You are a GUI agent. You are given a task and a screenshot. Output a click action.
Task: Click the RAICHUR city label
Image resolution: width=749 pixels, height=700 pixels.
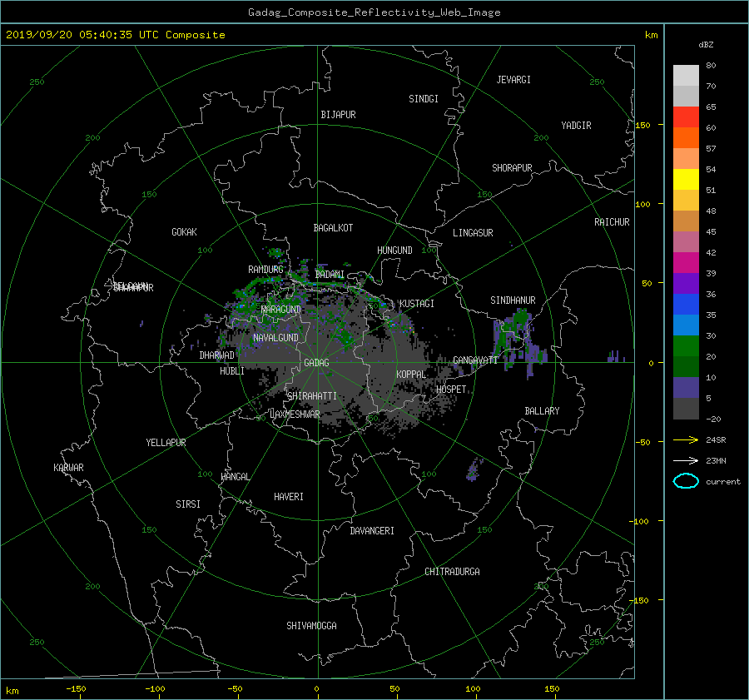pyautogui.click(x=612, y=222)
